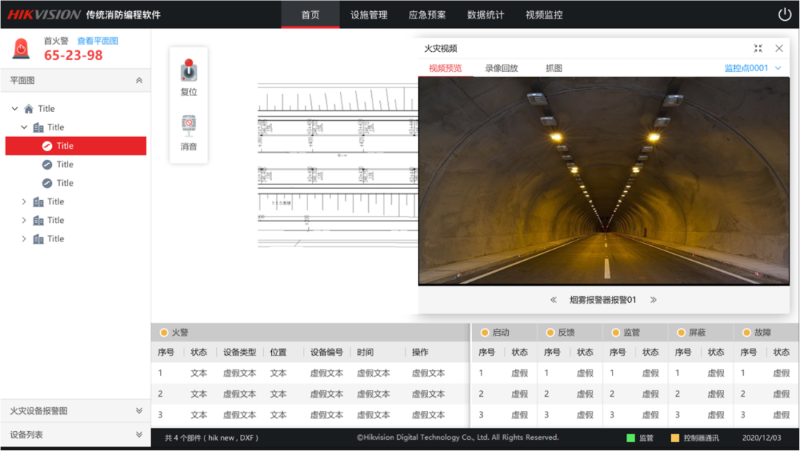The width and height of the screenshot is (800, 451).
Task: Click the home icon beside root Title
Action: click(29, 108)
